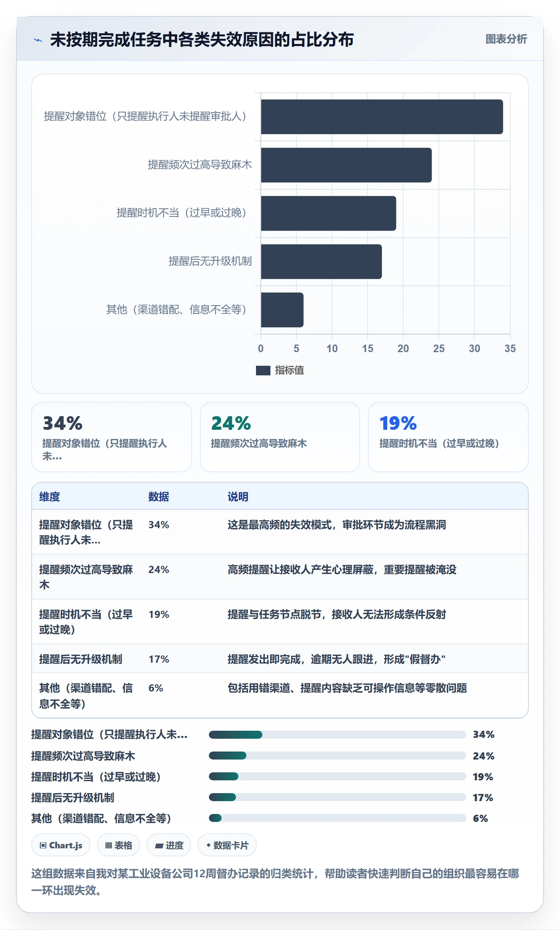Click the 指标值 legend label

point(289,371)
